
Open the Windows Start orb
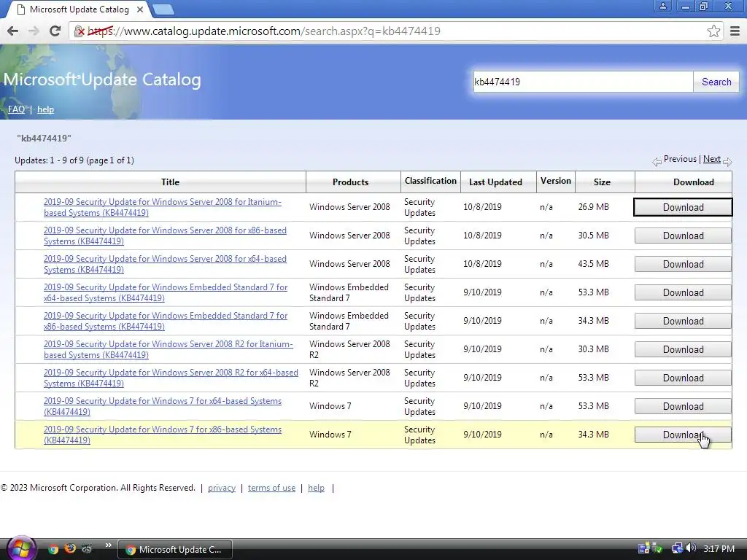point(21,548)
